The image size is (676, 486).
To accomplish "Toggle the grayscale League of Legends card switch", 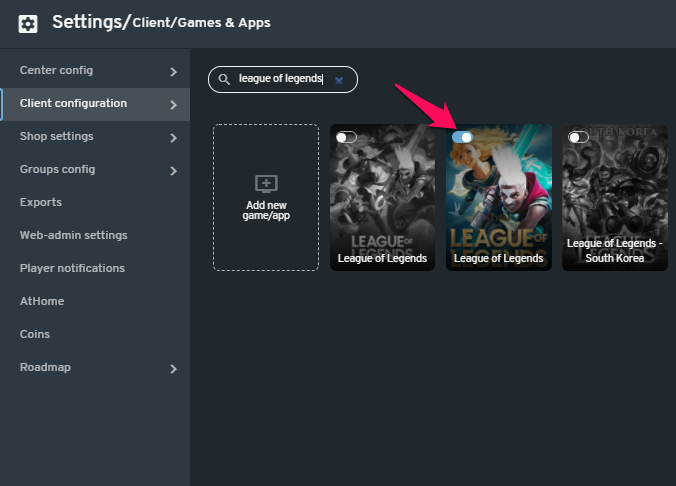I will (x=346, y=137).
